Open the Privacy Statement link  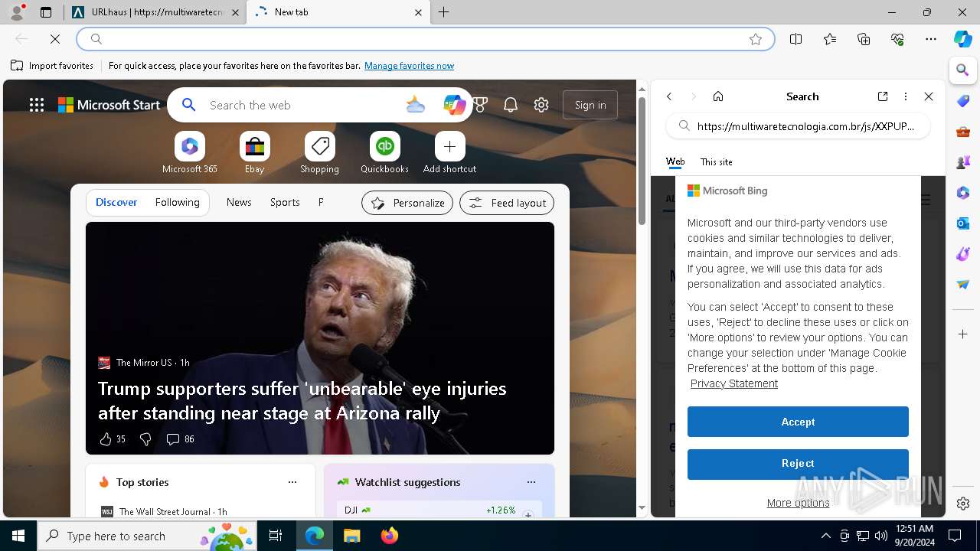tap(734, 383)
